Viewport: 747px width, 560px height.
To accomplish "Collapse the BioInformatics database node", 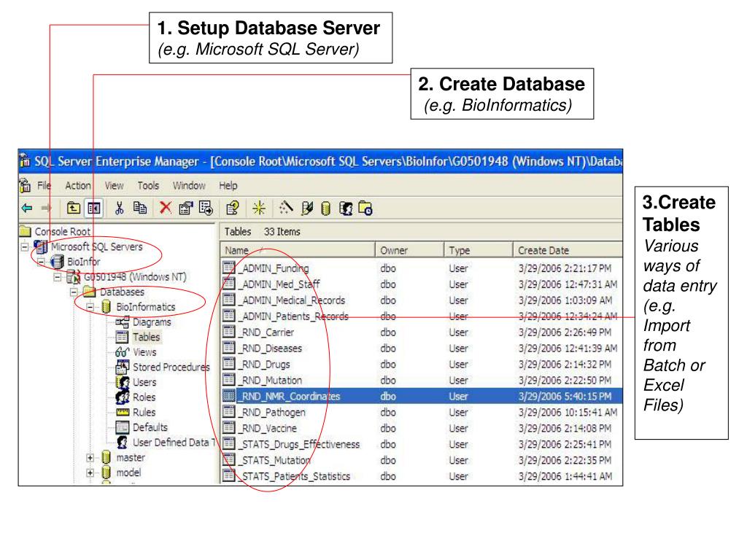I will click(x=90, y=307).
